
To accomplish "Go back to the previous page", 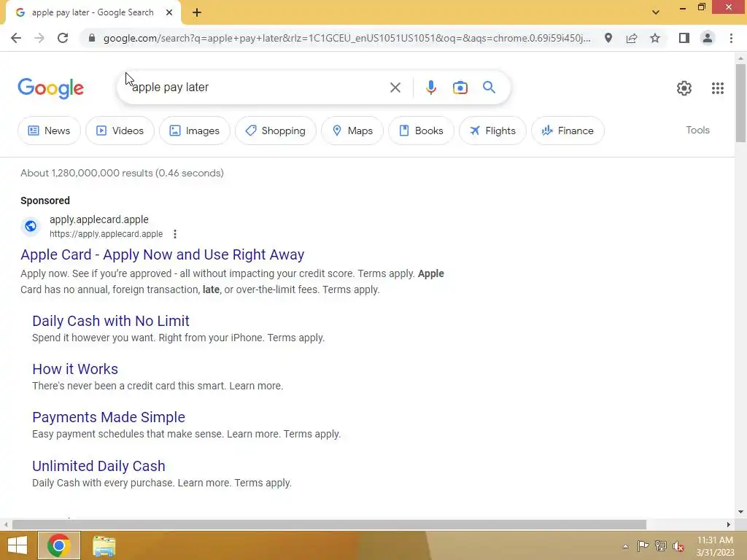I will (16, 38).
